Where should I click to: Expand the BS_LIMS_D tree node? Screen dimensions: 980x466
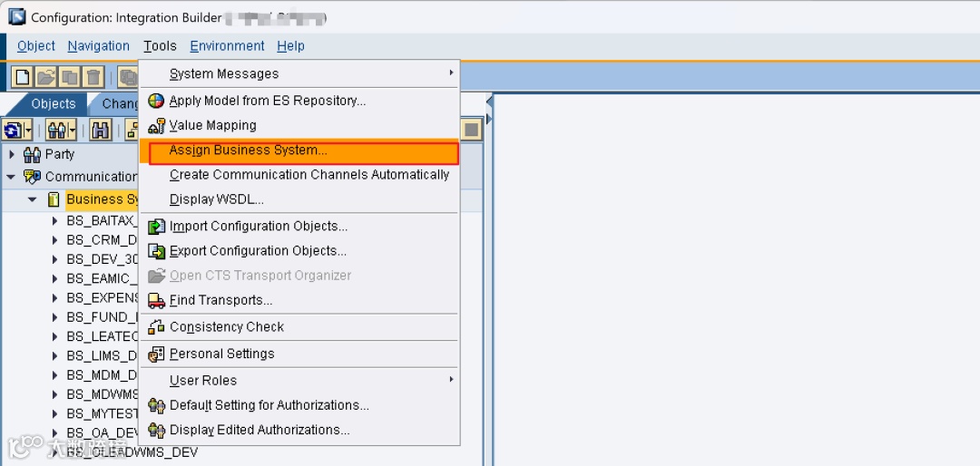click(55, 356)
